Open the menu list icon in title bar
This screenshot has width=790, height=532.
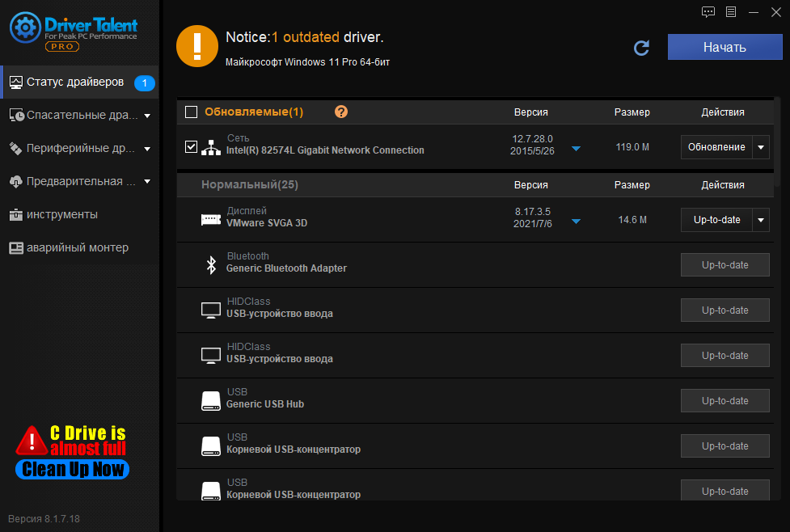point(731,11)
